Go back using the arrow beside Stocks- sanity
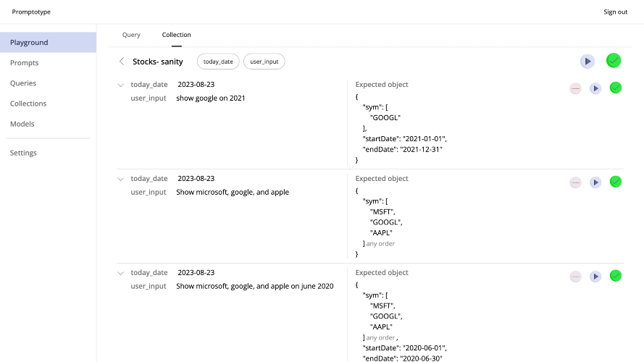This screenshot has width=644, height=362. point(122,61)
